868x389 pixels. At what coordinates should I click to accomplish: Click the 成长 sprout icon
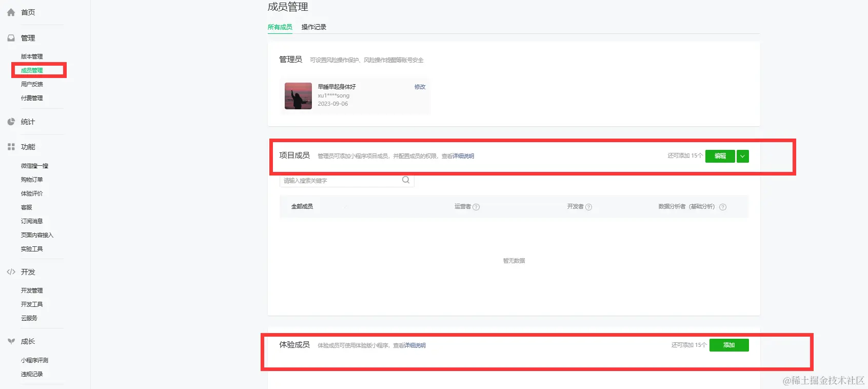coord(11,341)
